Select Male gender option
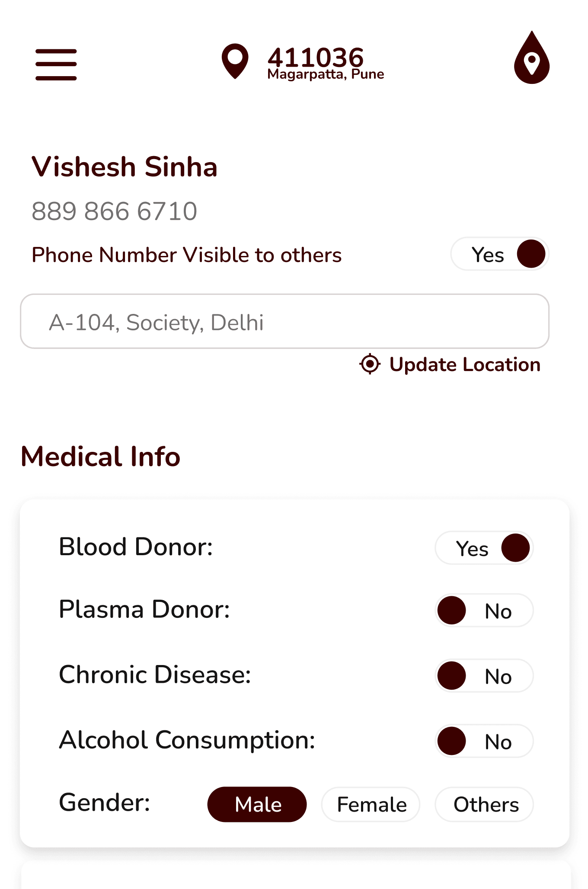This screenshot has width=588, height=889. pos(257,804)
